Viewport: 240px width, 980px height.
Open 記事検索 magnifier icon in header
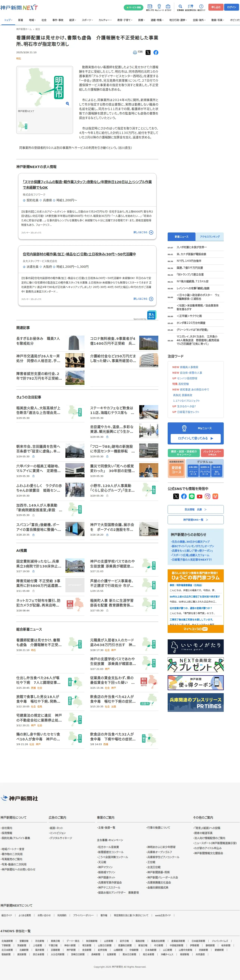point(180,7)
